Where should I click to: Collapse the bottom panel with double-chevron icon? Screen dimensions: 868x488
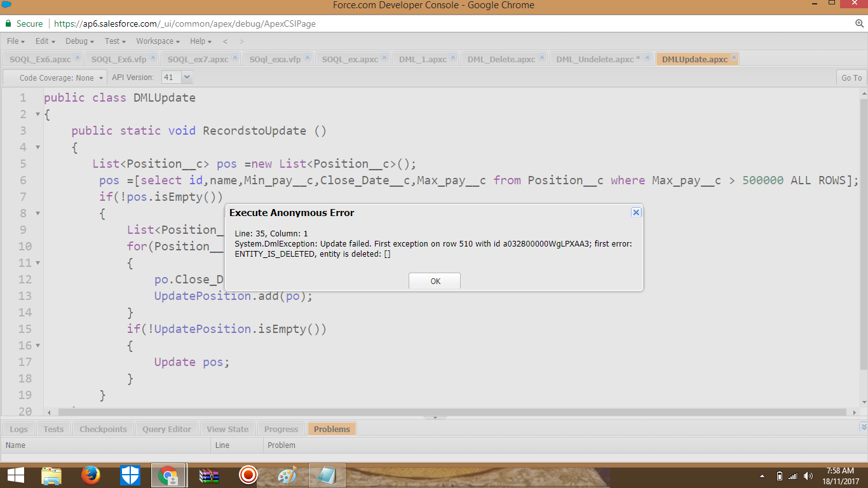[x=863, y=426]
